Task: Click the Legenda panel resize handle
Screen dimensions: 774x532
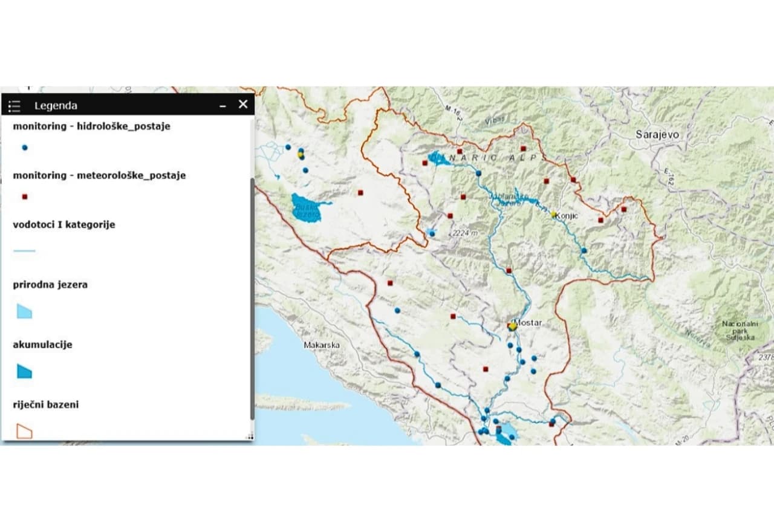Action: coord(249,436)
